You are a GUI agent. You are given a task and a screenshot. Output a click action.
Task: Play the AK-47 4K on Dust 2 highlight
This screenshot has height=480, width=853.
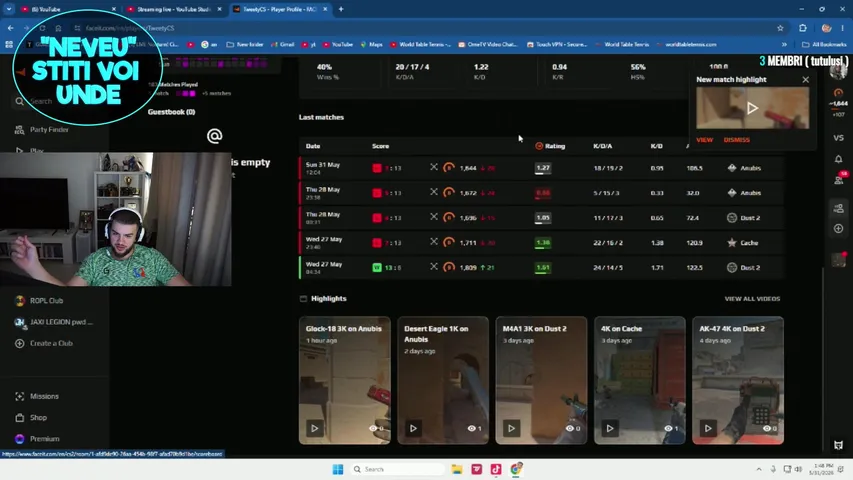tap(708, 428)
